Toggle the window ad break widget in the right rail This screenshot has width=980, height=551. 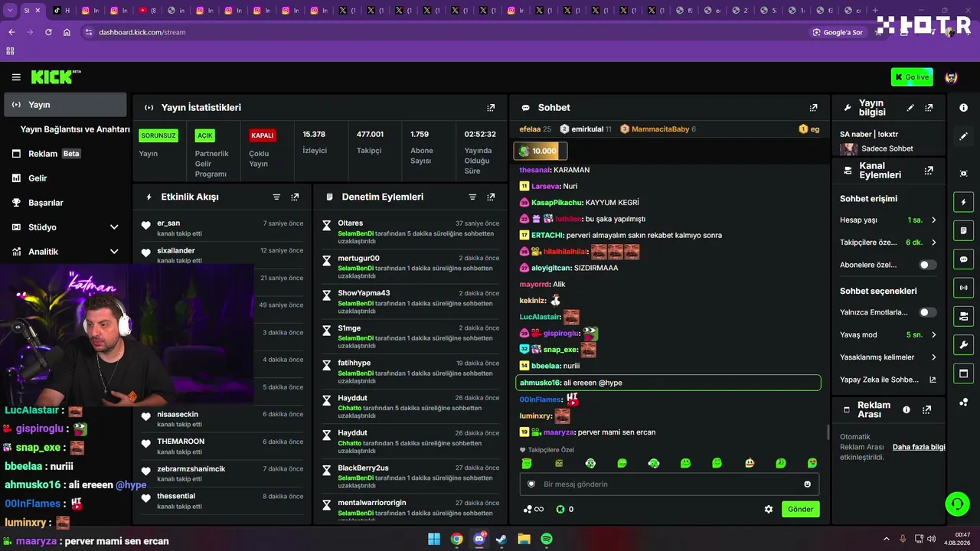click(963, 373)
